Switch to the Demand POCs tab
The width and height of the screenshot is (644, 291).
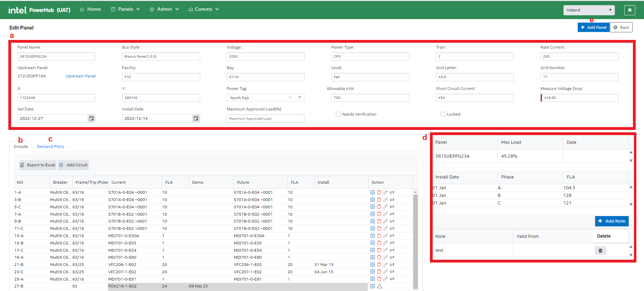(50, 147)
